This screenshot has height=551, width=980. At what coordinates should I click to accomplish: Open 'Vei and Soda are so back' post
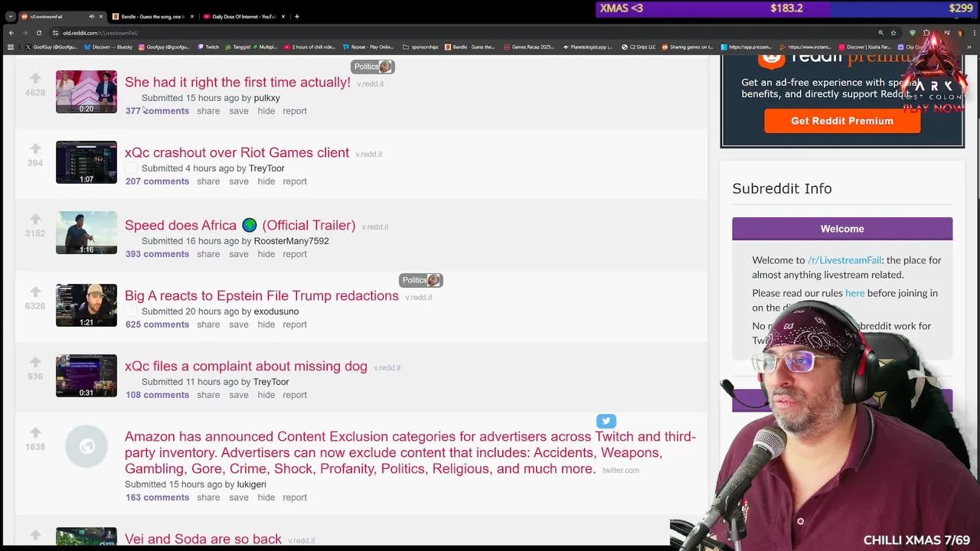pyautogui.click(x=203, y=539)
